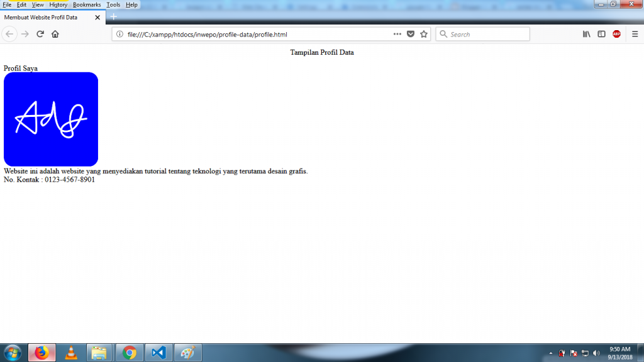
Task: Open the Adblock Plus extension
Action: point(616,34)
